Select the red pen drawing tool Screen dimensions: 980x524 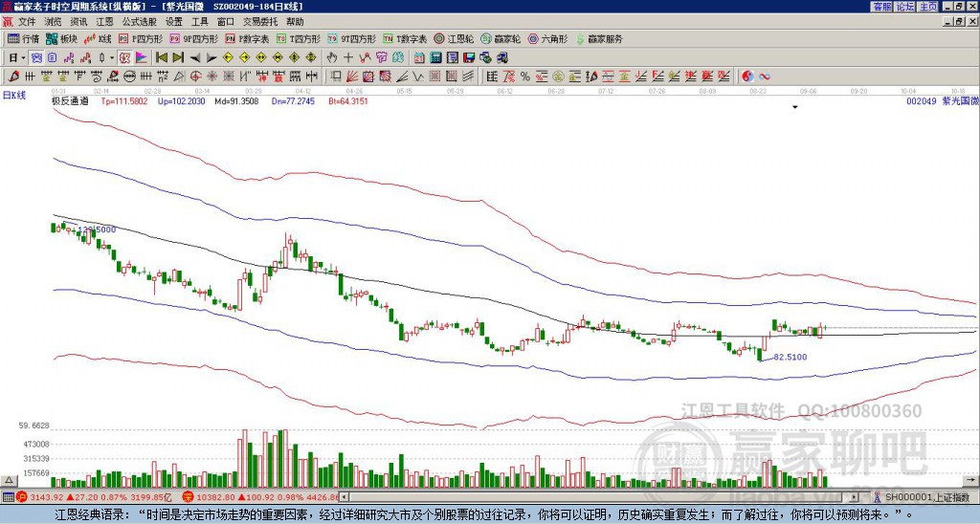coord(13,76)
